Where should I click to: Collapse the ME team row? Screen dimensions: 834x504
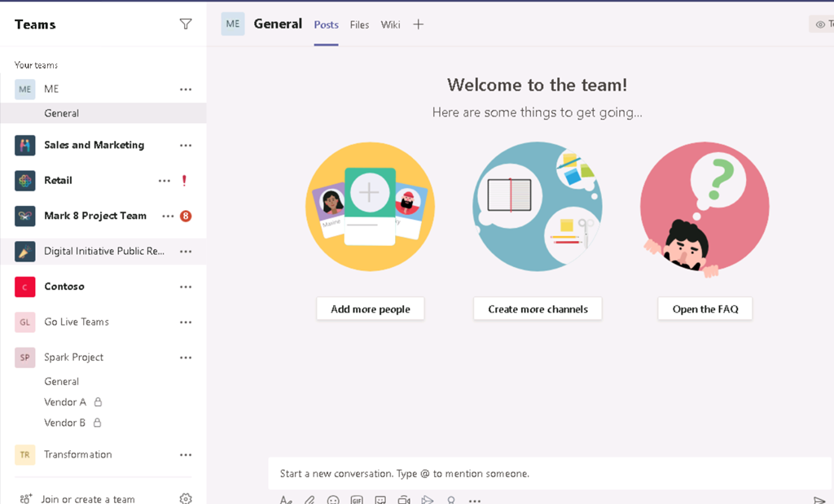click(51, 89)
